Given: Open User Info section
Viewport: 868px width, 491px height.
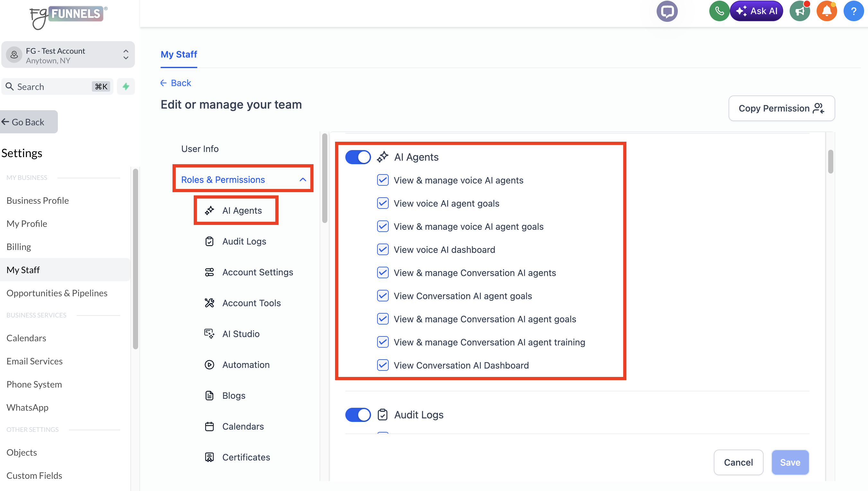Looking at the screenshot, I should coord(200,149).
